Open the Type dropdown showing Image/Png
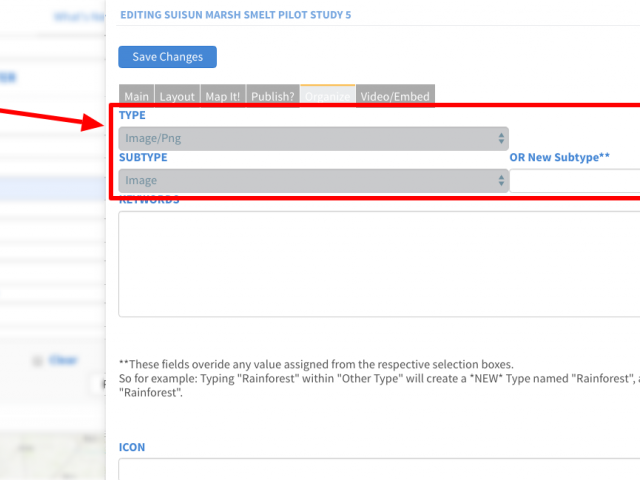640x480 pixels. coord(313,138)
